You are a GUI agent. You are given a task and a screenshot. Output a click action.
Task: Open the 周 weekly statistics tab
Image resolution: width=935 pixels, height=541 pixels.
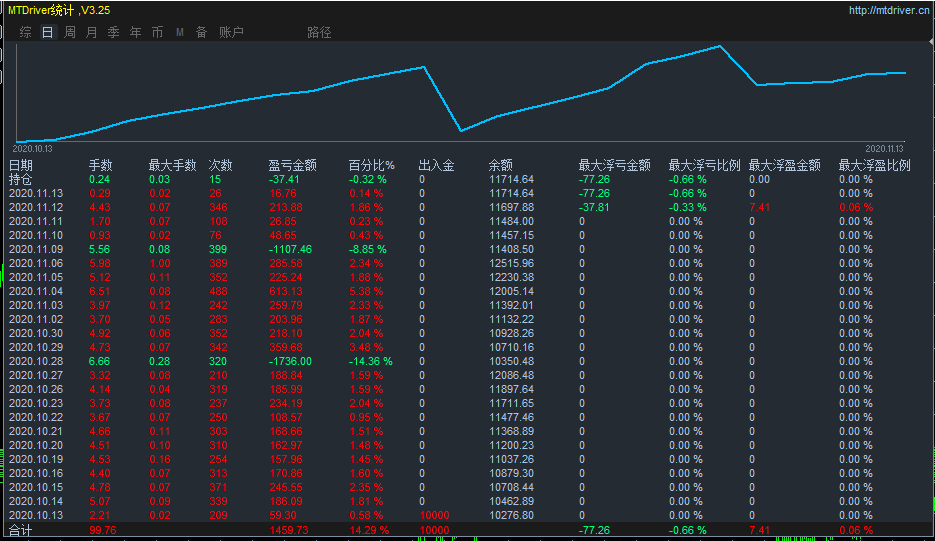(70, 32)
